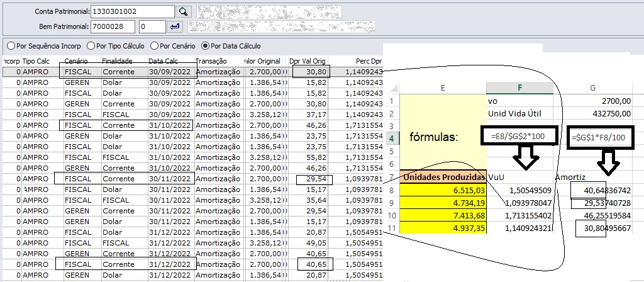Image resolution: width=644 pixels, height=282 pixels.
Task: Click the formula box =$G$1*F8/100
Action: pos(601,138)
